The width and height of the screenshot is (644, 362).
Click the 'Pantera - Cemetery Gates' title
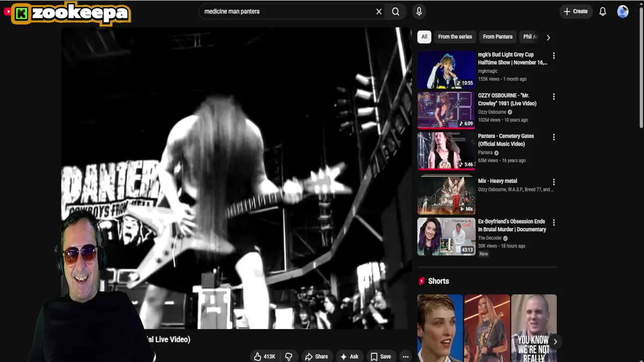(x=506, y=140)
